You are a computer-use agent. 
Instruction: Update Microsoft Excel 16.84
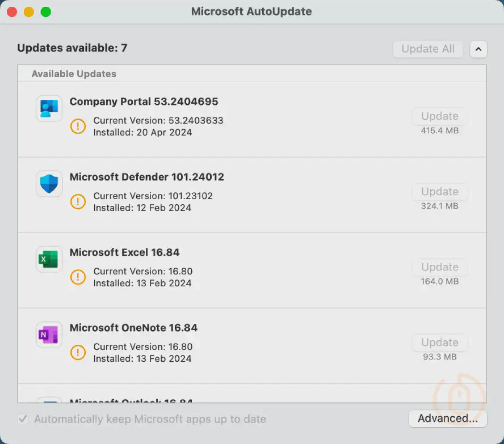(x=440, y=267)
